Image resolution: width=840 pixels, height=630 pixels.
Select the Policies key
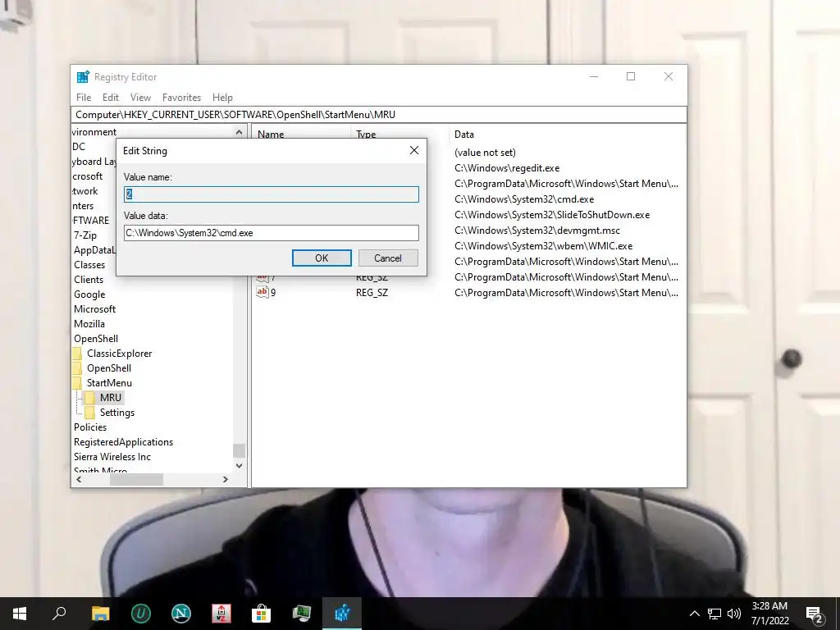coord(90,427)
